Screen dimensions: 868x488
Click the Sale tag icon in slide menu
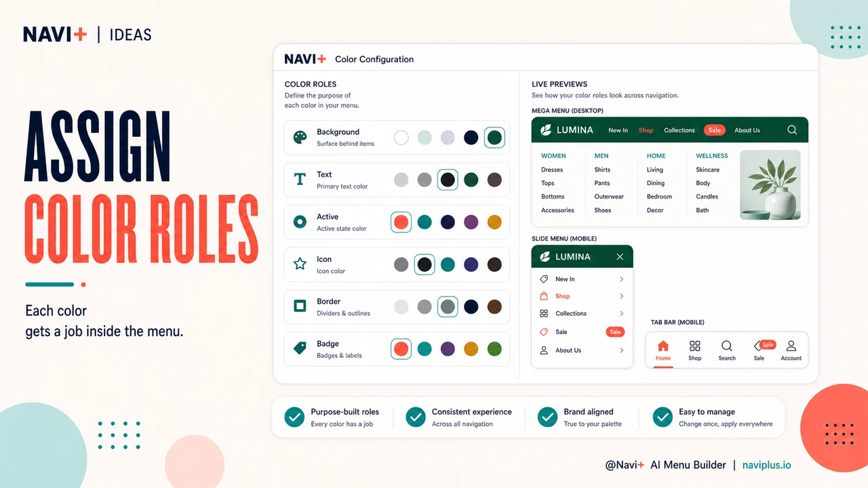[x=544, y=332]
